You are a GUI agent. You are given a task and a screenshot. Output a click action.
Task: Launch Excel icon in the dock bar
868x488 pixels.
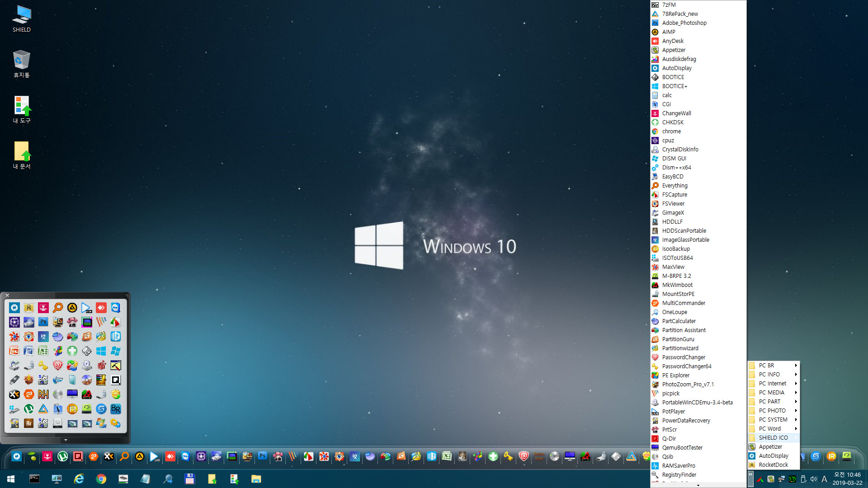tap(447, 457)
